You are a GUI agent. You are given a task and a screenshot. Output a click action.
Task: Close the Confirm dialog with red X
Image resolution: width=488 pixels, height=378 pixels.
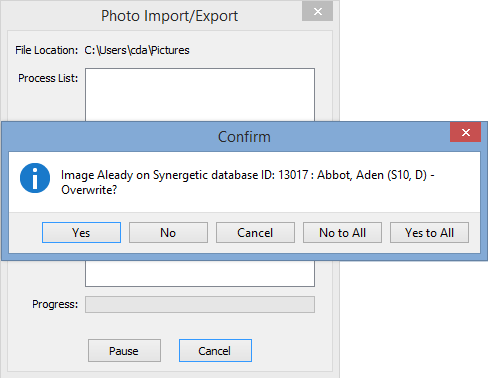(x=465, y=132)
